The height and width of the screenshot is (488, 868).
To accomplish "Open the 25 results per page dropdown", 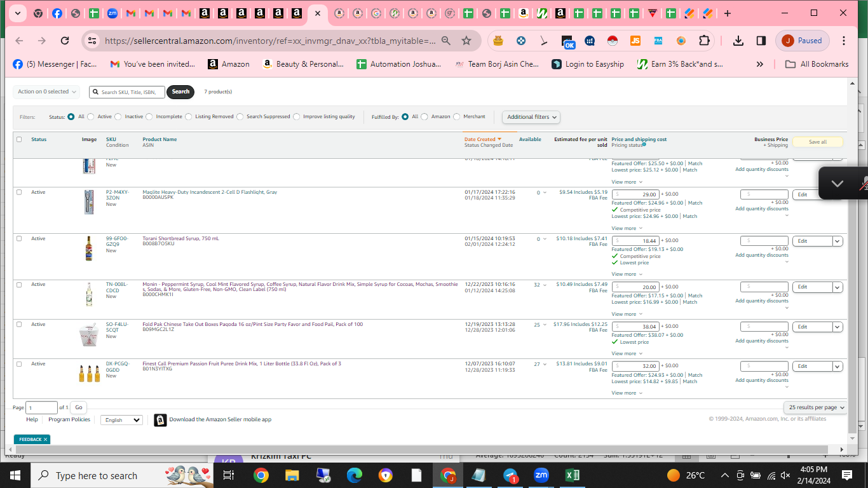I will [817, 407].
